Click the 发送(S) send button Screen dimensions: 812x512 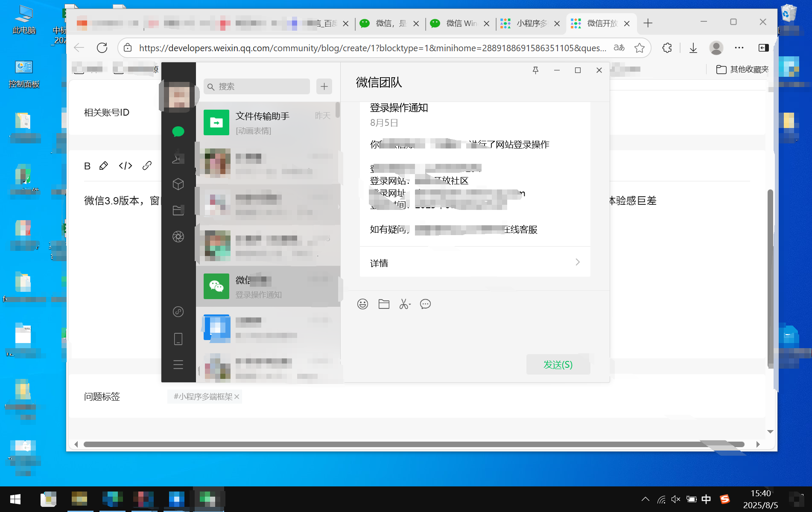coord(558,364)
